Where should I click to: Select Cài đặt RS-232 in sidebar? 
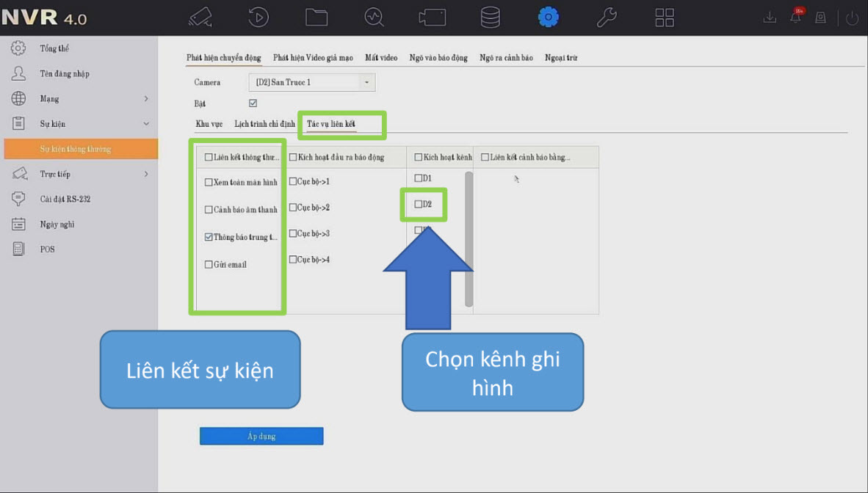coord(65,200)
